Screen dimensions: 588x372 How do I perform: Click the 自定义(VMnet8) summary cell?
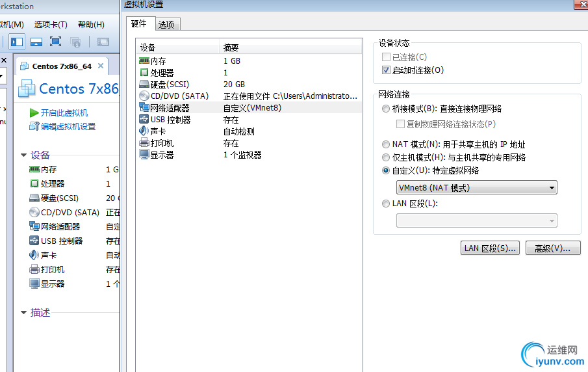tap(252, 108)
